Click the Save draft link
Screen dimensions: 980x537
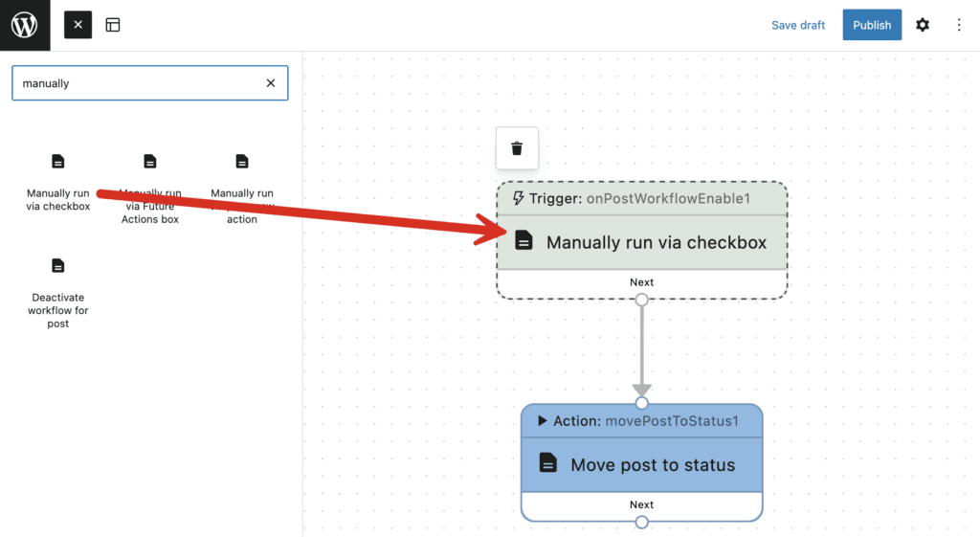797,25
